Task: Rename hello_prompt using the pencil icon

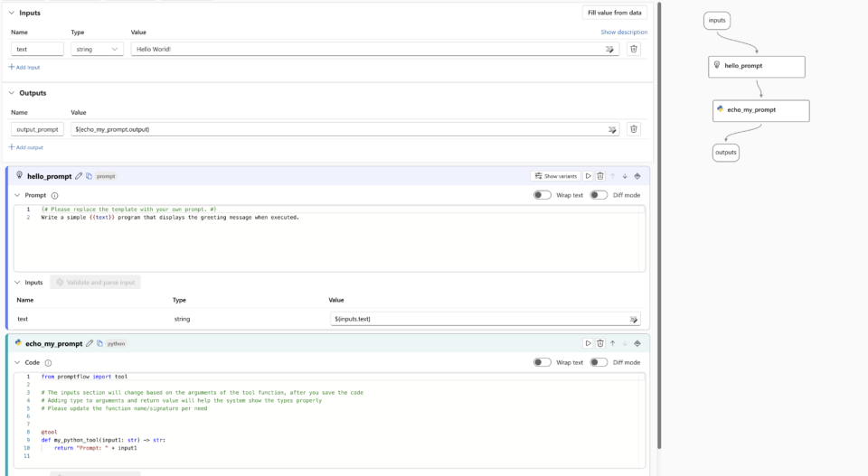Action: (79, 176)
